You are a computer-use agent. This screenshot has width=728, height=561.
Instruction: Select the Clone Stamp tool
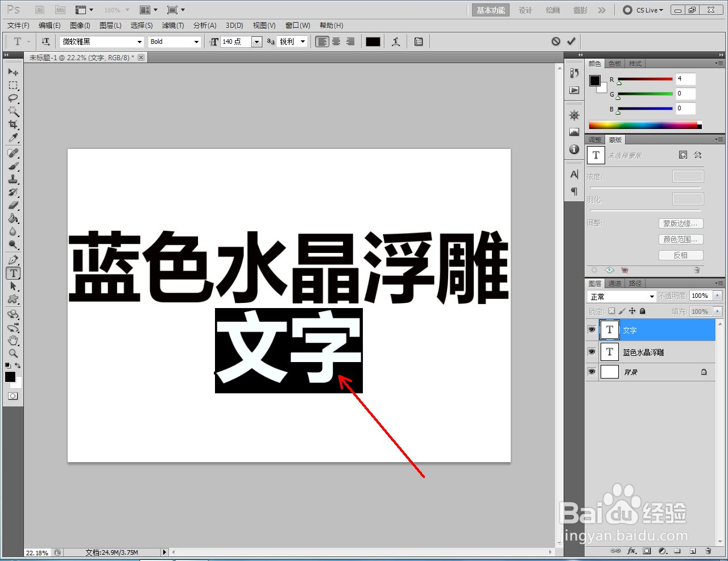tap(13, 179)
